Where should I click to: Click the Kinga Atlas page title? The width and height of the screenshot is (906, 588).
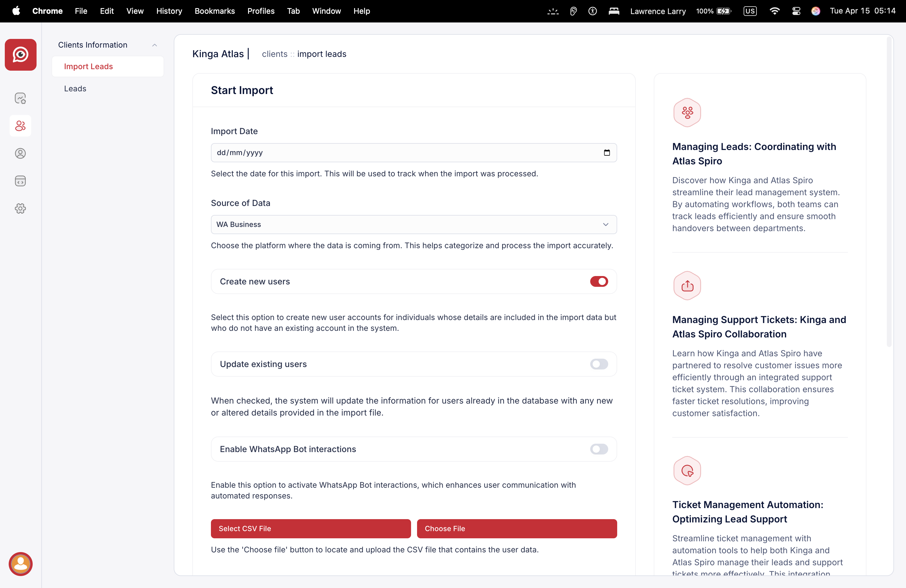pos(218,54)
